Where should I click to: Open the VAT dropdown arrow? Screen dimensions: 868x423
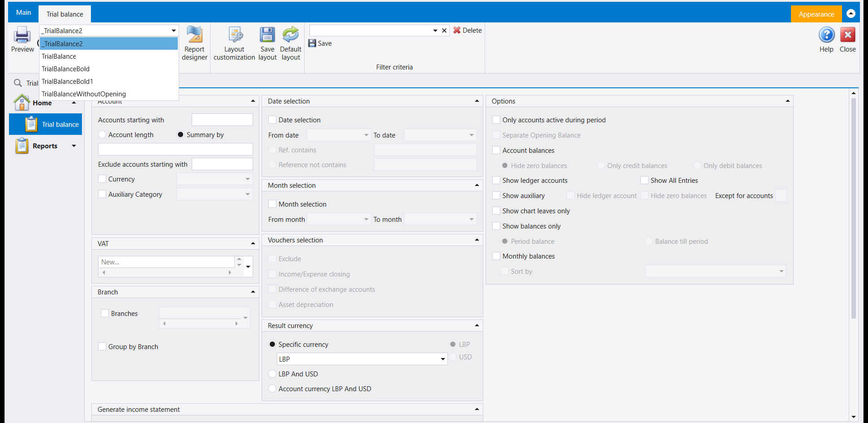click(x=248, y=267)
